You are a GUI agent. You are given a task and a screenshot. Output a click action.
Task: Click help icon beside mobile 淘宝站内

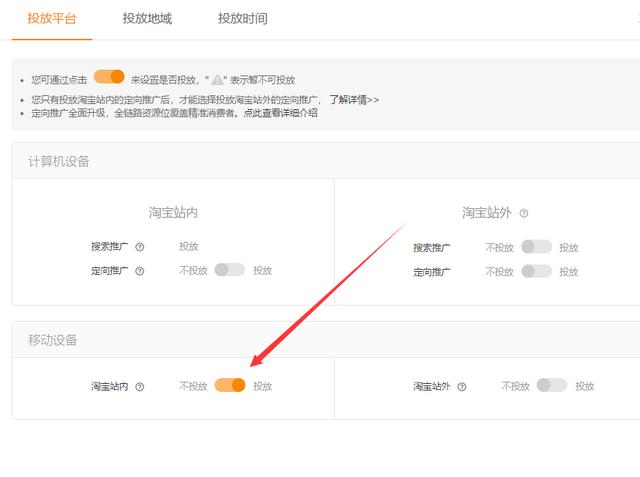coord(140,387)
